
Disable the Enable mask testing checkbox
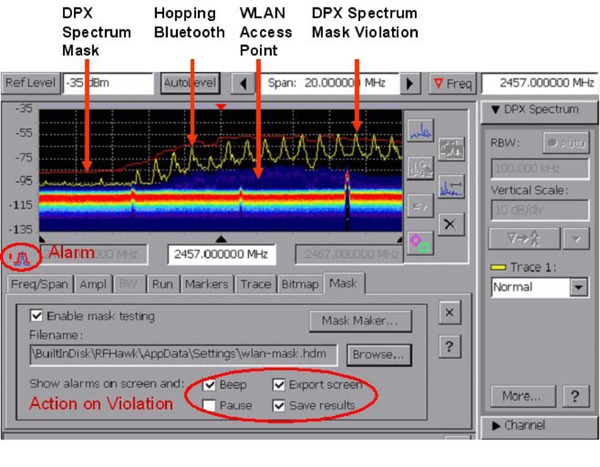point(37,316)
